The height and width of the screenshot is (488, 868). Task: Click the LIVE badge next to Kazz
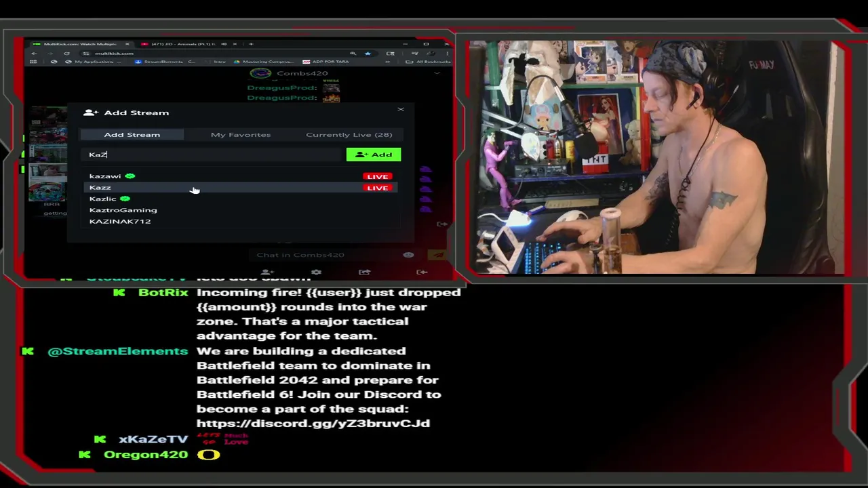point(377,188)
